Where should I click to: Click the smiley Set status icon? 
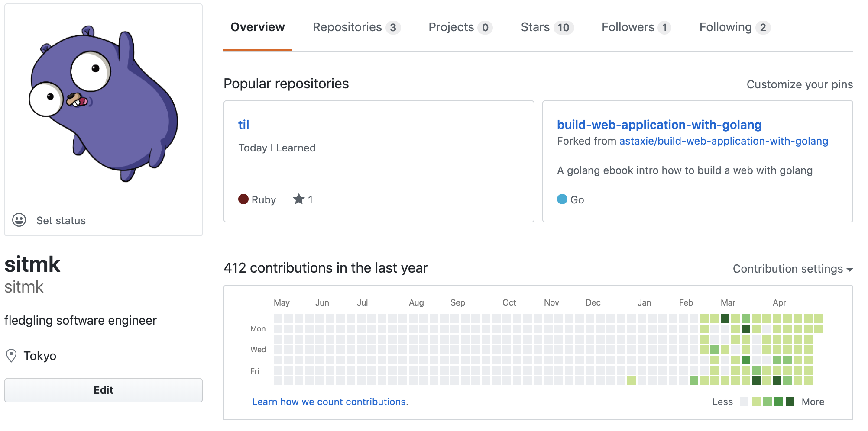(19, 220)
